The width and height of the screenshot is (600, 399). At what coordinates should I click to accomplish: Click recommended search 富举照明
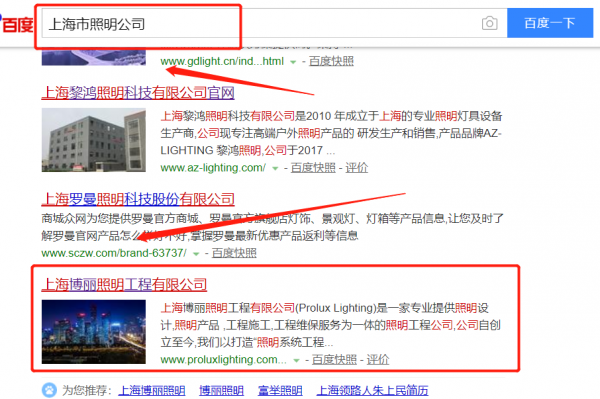(280, 391)
